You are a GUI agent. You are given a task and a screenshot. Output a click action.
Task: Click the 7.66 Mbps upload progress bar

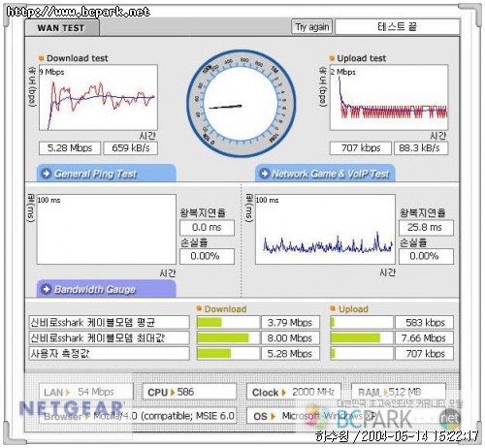coord(362,337)
